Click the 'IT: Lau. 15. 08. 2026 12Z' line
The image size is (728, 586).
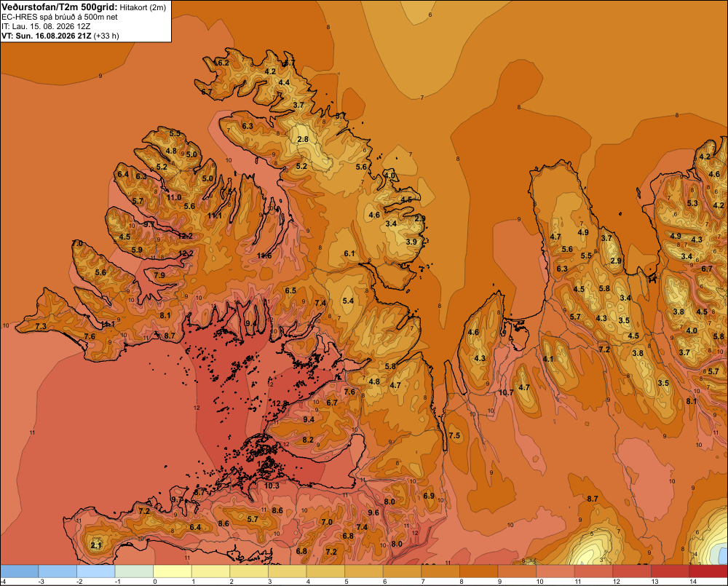(x=45, y=26)
